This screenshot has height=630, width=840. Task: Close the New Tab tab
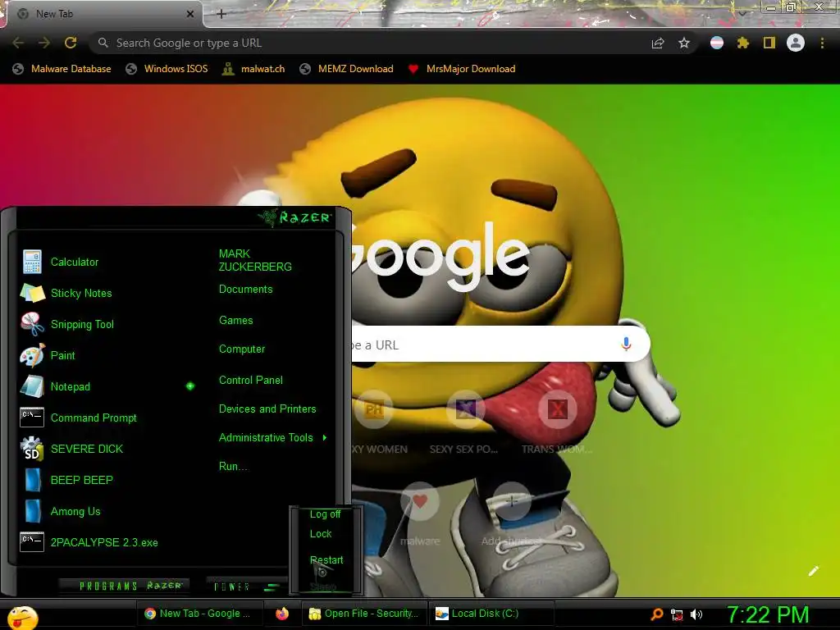click(190, 14)
